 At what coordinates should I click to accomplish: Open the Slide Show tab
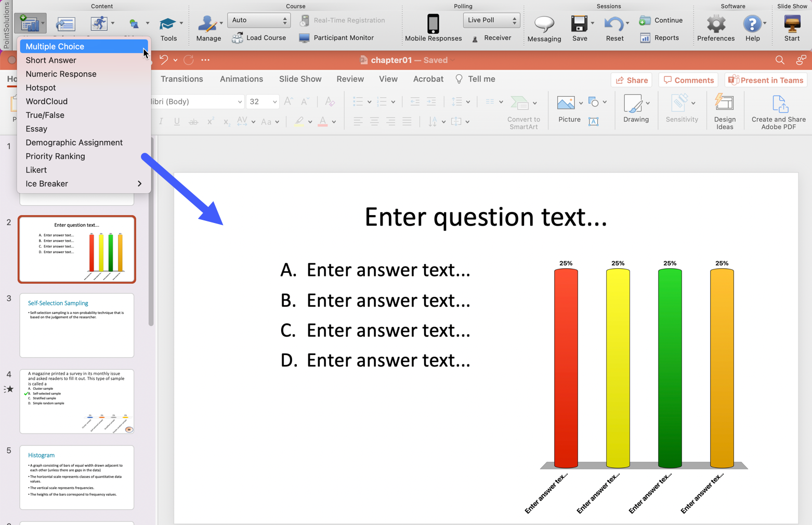click(x=300, y=79)
